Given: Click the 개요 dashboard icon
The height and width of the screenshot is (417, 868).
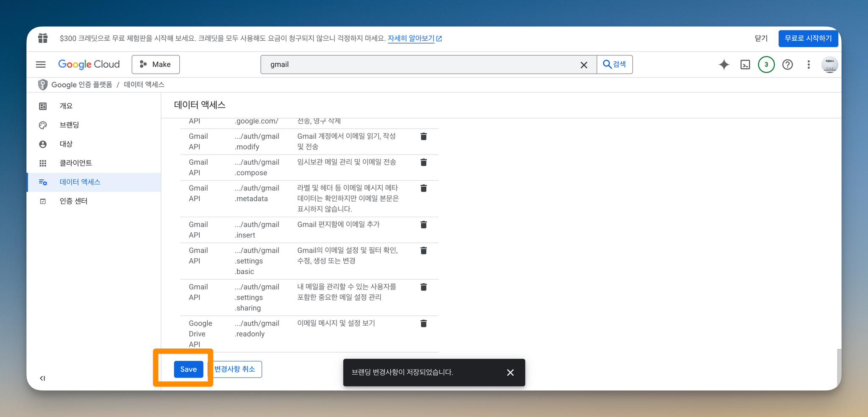Looking at the screenshot, I should click(43, 106).
